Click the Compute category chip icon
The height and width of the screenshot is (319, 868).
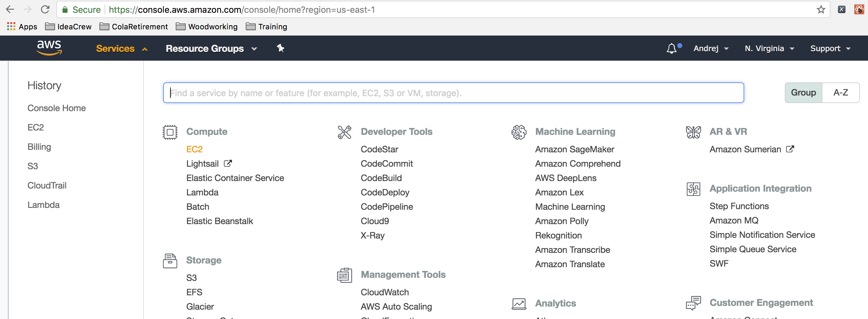170,132
